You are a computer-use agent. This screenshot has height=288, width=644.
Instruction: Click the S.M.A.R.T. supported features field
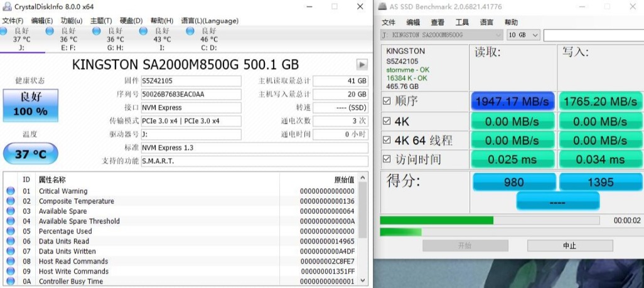(254, 161)
